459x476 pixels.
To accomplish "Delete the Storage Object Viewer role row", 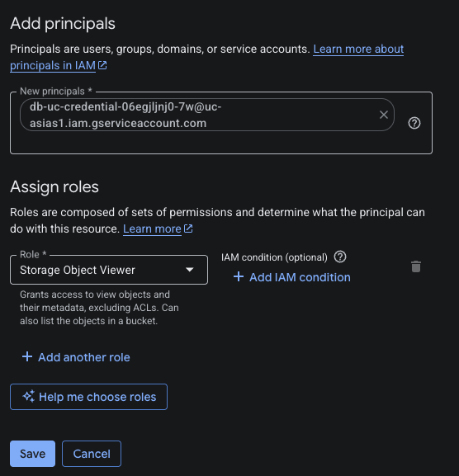I will [x=416, y=266].
